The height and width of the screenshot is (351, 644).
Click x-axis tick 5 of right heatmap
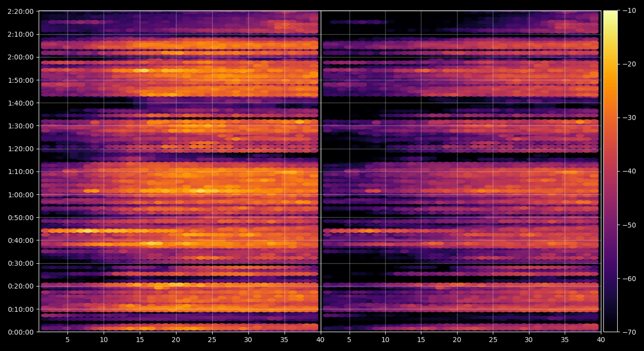(x=349, y=340)
